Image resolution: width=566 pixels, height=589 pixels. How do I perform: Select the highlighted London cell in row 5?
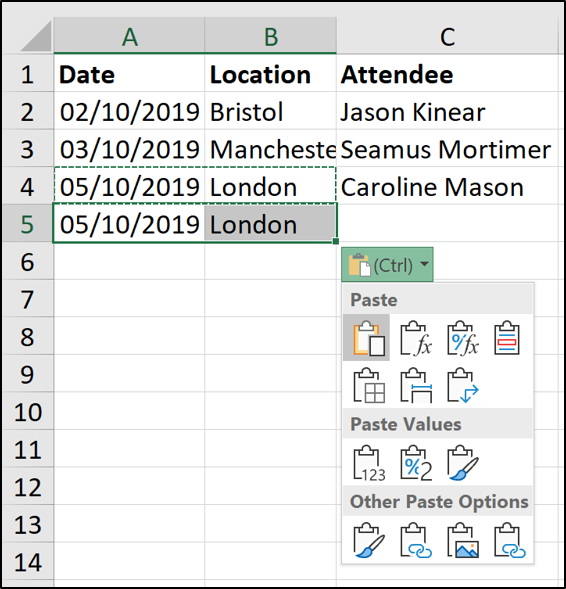tap(270, 224)
